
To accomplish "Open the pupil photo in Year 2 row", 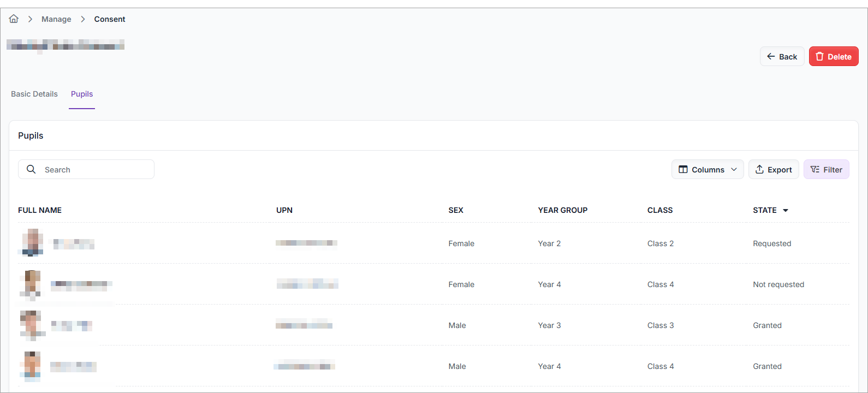I will pos(32,243).
